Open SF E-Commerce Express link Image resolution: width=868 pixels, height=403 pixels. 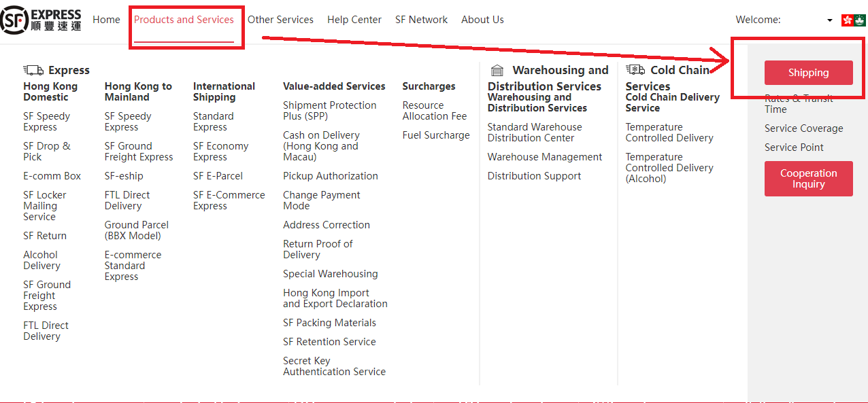click(x=229, y=200)
